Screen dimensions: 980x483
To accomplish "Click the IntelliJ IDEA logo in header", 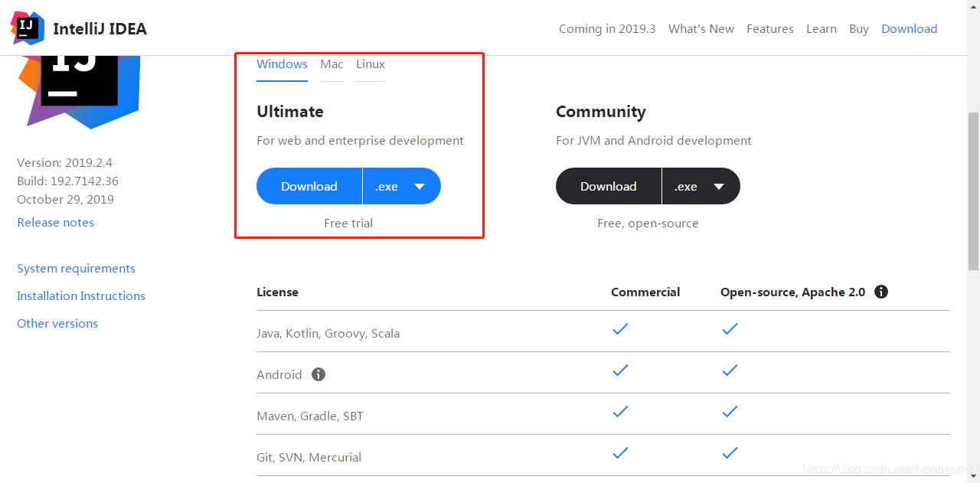I will pos(28,28).
